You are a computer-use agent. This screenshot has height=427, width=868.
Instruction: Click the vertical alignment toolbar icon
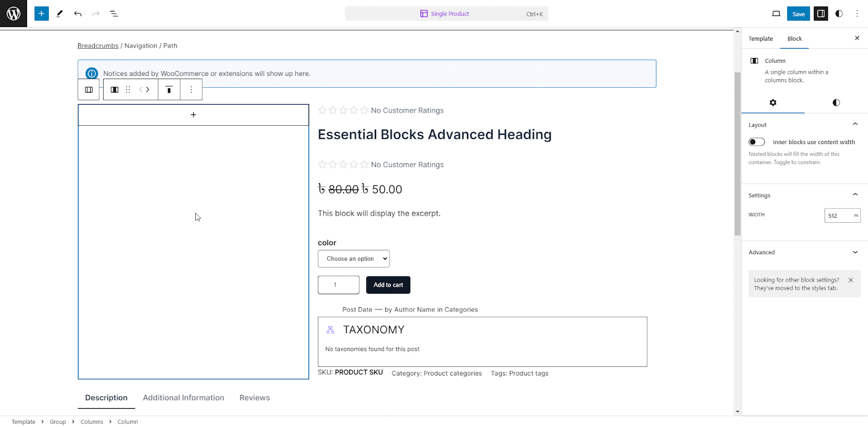(x=169, y=90)
